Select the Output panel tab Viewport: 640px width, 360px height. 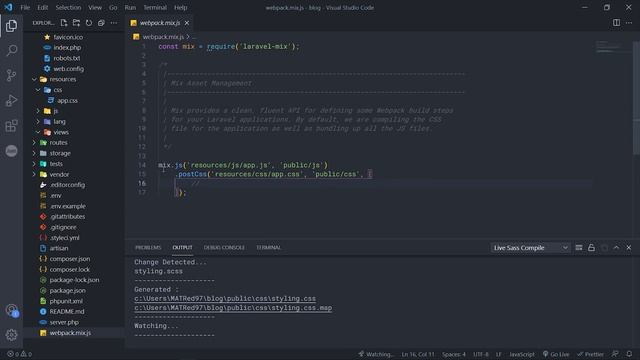[182, 248]
